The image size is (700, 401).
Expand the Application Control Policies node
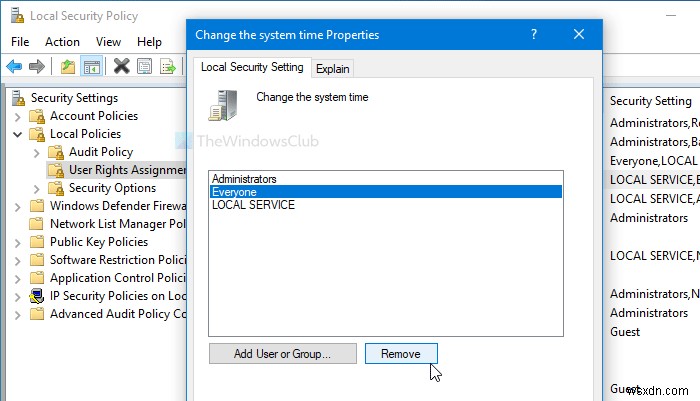click(x=17, y=279)
